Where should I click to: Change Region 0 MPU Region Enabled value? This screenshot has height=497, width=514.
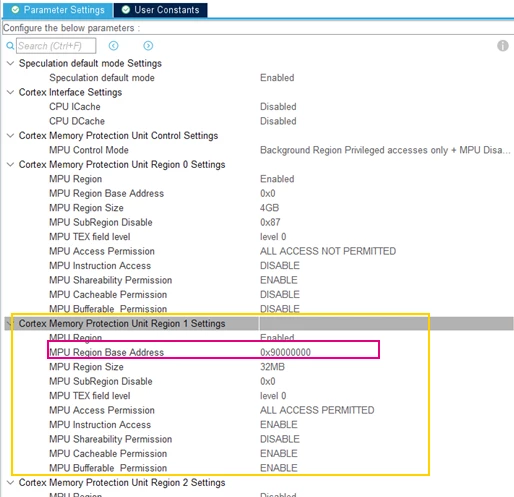coord(277,179)
